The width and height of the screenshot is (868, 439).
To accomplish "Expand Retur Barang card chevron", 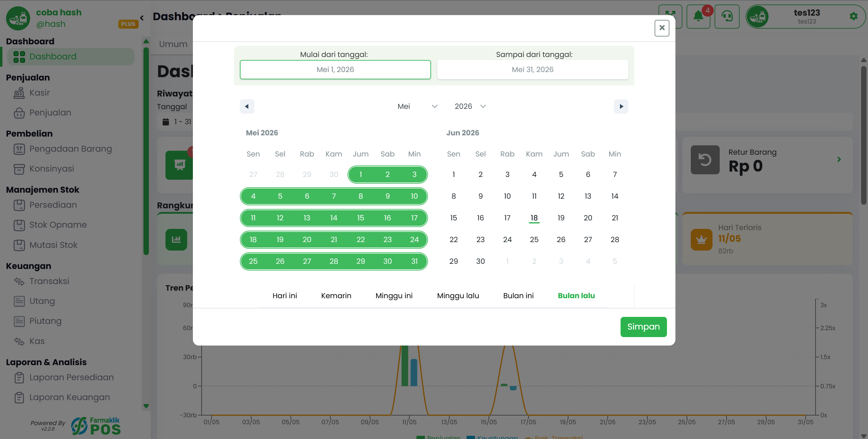I will coord(839,159).
